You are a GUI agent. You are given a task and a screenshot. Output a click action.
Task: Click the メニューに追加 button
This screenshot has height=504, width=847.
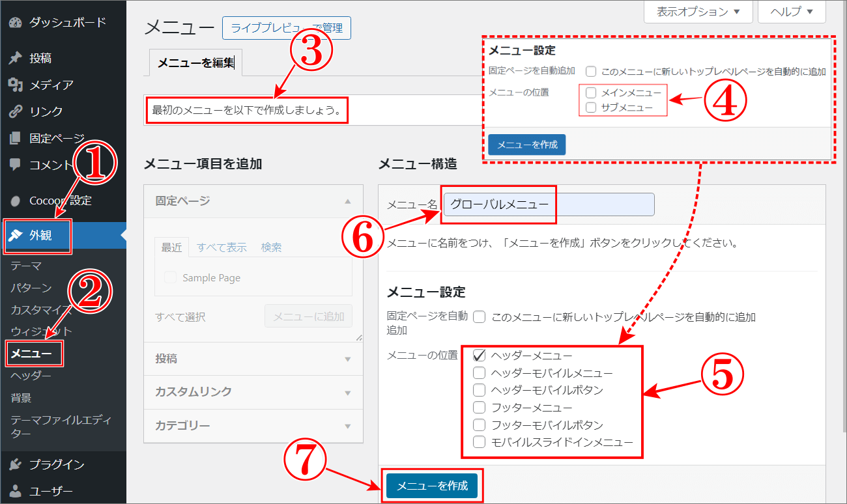tap(308, 316)
